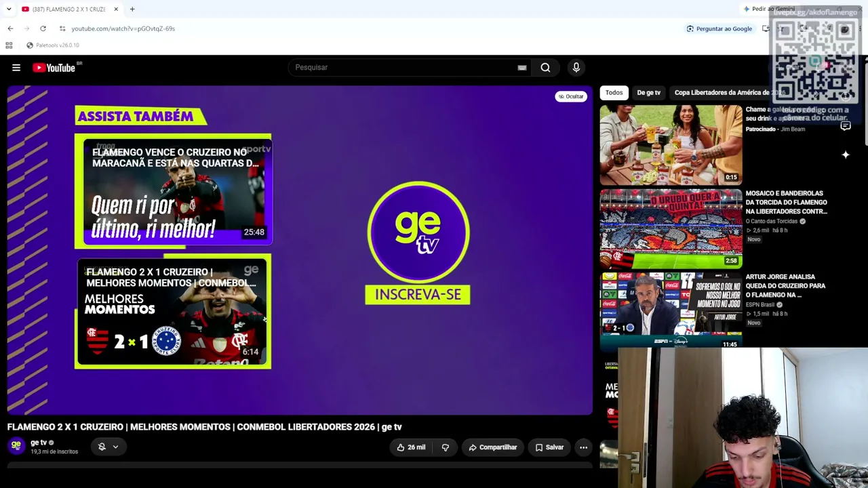Viewport: 868px width, 488px height.
Task: Open ESPN Brasil channel name
Action: [x=760, y=305]
